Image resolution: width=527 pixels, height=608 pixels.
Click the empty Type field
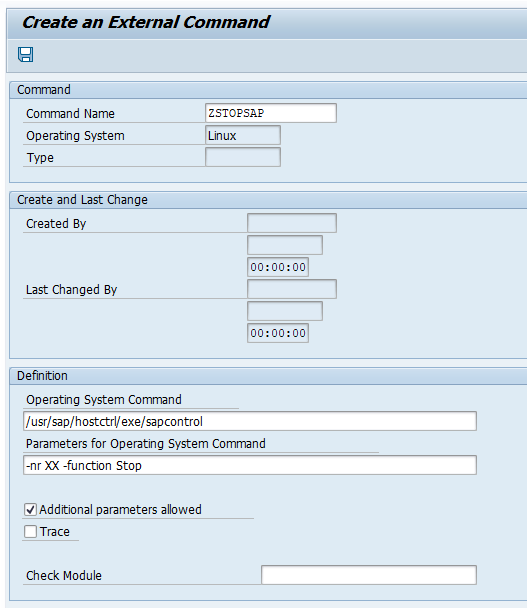[x=243, y=157]
